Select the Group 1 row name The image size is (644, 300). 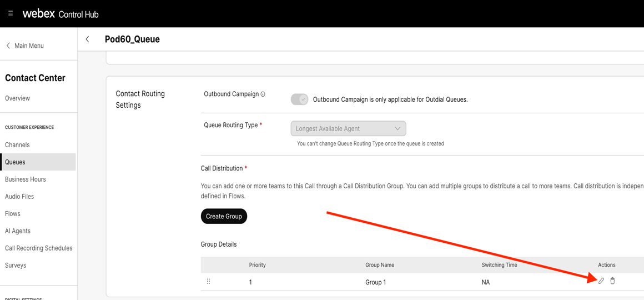click(376, 282)
